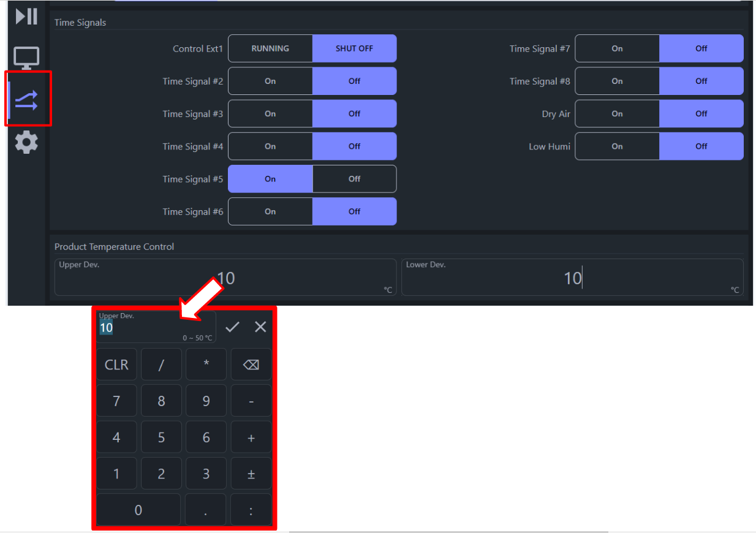
Task: Tap the minus (-) key on keypad
Action: pyautogui.click(x=251, y=401)
